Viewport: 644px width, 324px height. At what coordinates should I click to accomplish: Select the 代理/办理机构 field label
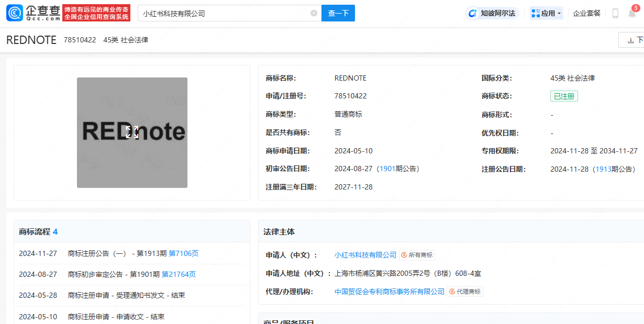[290, 292]
